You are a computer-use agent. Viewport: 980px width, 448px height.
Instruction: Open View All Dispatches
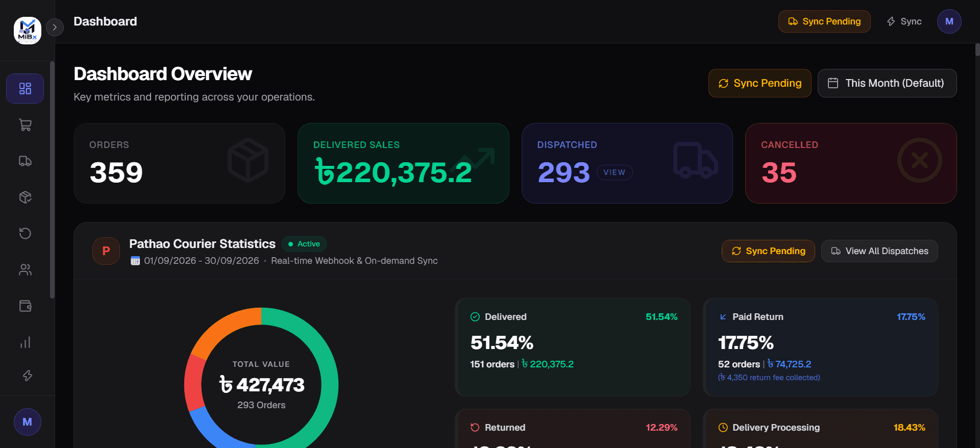coord(879,251)
